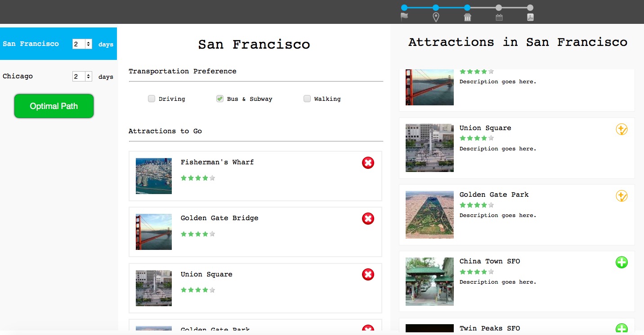Click Golden Gate Bridge star rating in to-go list

198,234
